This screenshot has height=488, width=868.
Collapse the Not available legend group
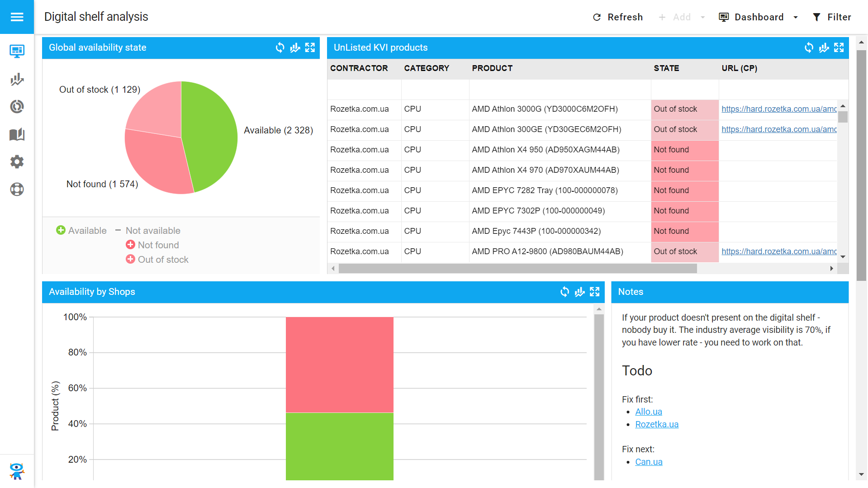tap(118, 231)
